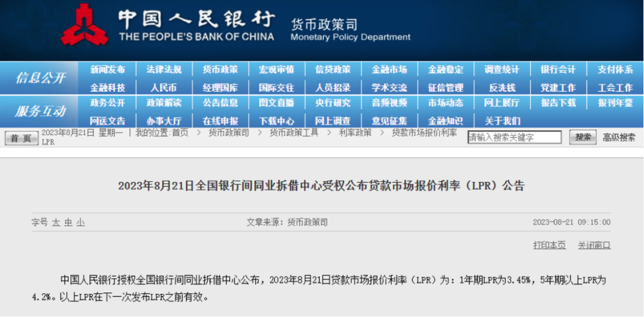The height and width of the screenshot is (317, 644).
Task: Go to 货币政策 in the navigation bar
Action: point(219,69)
